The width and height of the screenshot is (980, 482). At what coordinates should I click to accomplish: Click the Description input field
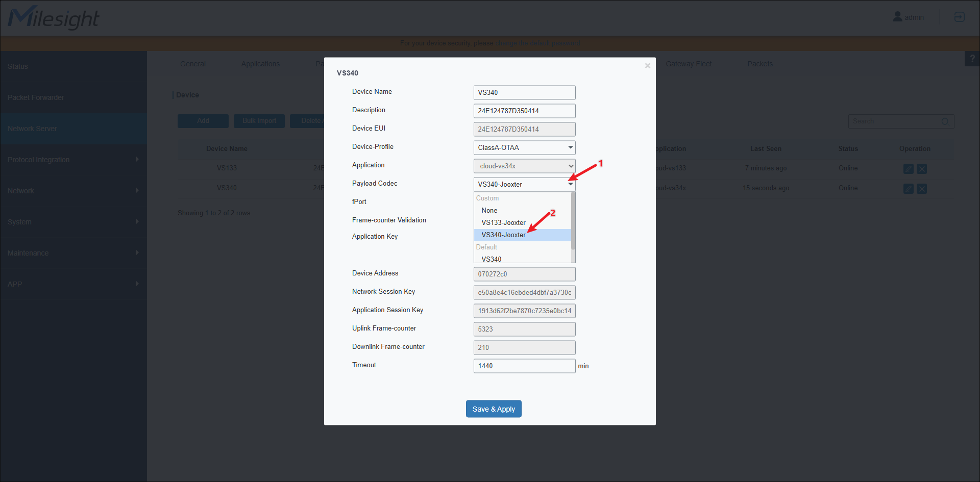[524, 111]
